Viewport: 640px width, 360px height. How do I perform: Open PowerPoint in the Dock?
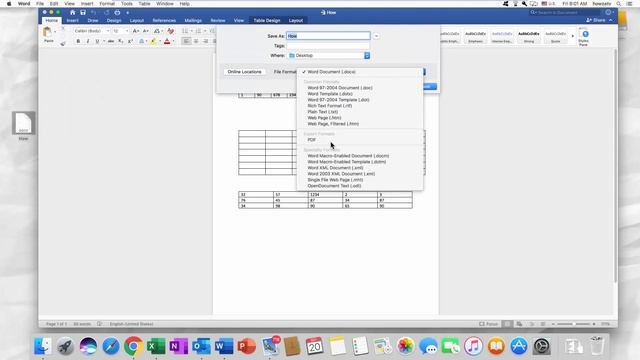click(247, 347)
